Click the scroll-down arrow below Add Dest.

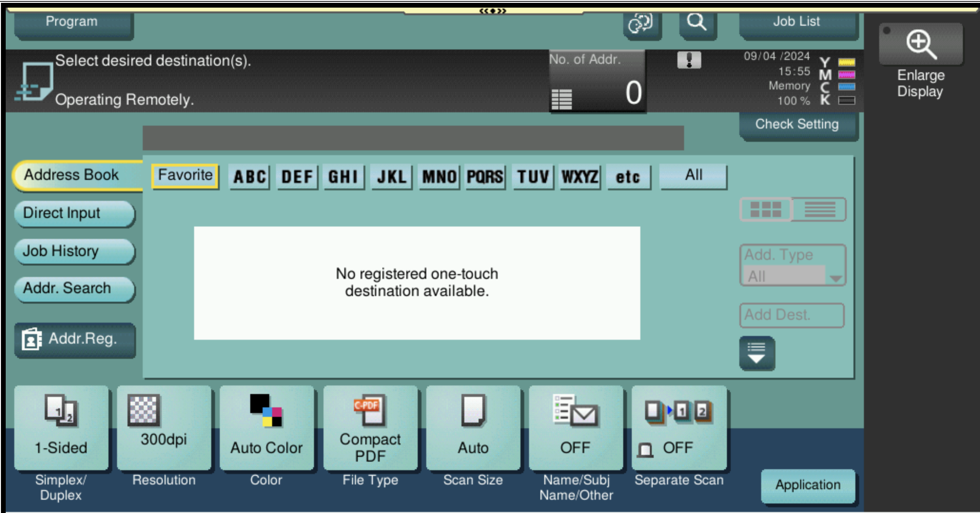[x=757, y=352]
